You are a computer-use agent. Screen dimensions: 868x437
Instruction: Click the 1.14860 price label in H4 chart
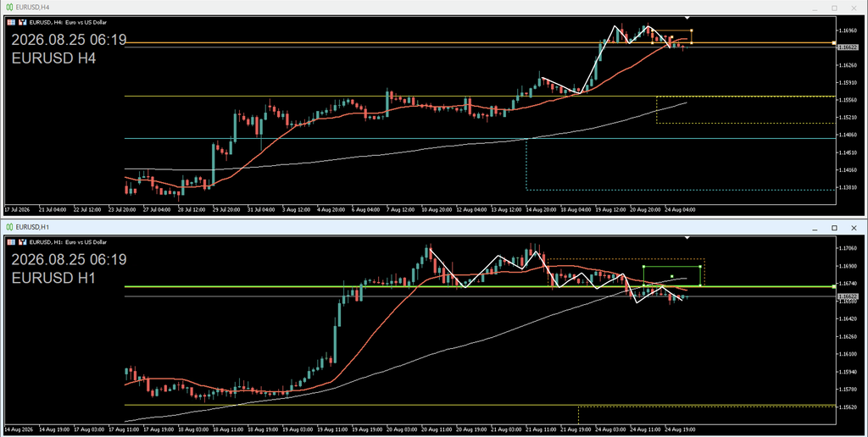coord(848,135)
